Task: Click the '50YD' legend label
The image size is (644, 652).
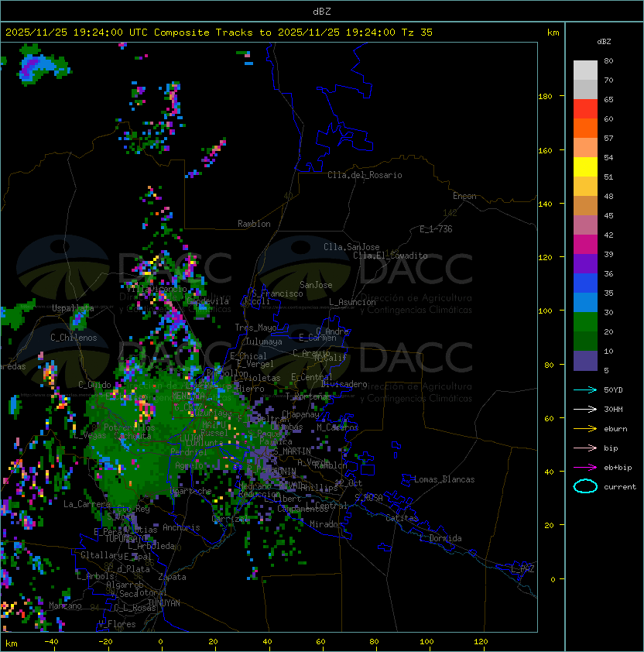Action: [x=613, y=390]
